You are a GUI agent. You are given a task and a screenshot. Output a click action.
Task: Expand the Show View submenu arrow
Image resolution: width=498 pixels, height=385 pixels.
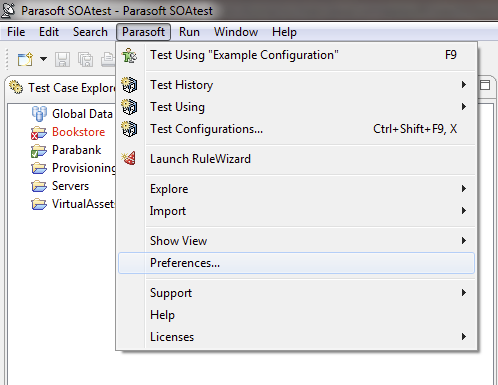coord(464,240)
